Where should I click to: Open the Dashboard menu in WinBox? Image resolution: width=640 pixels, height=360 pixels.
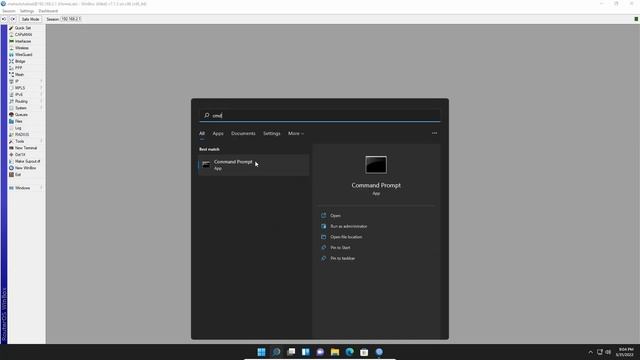point(48,11)
